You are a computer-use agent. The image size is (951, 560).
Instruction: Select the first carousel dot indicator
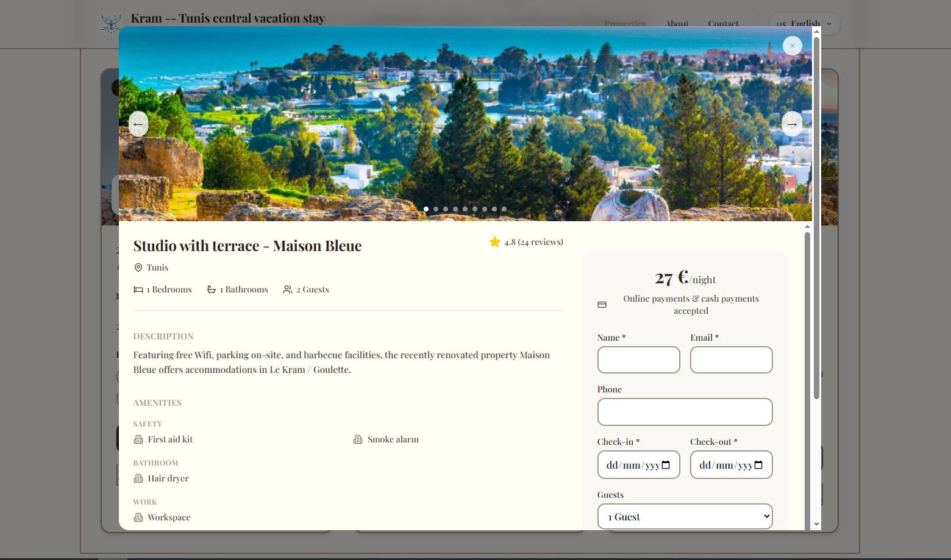pos(426,209)
